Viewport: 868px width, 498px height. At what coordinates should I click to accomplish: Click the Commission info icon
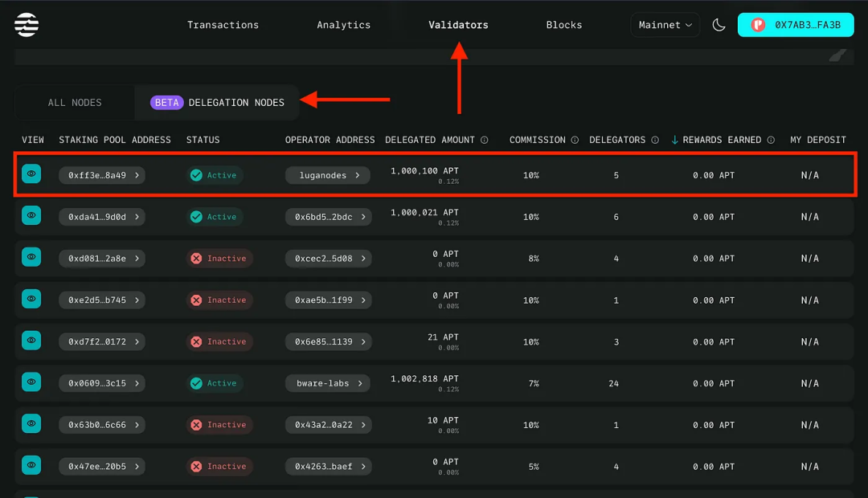coord(575,140)
